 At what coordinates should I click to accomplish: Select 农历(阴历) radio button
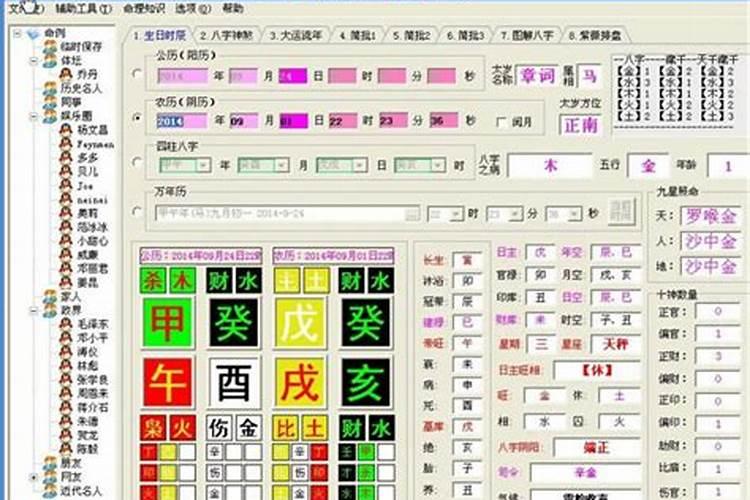tap(137, 118)
